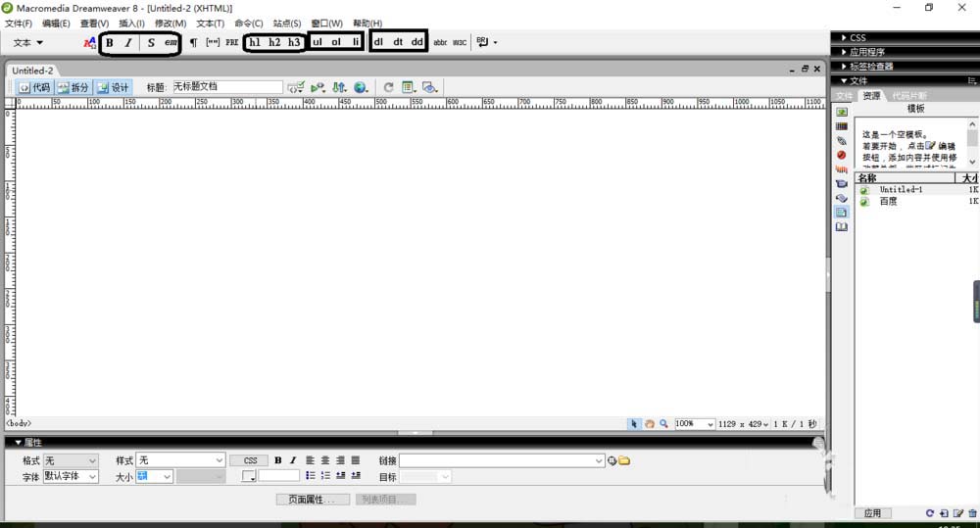Switch to 设计 design view
980x528 pixels.
coord(113,87)
